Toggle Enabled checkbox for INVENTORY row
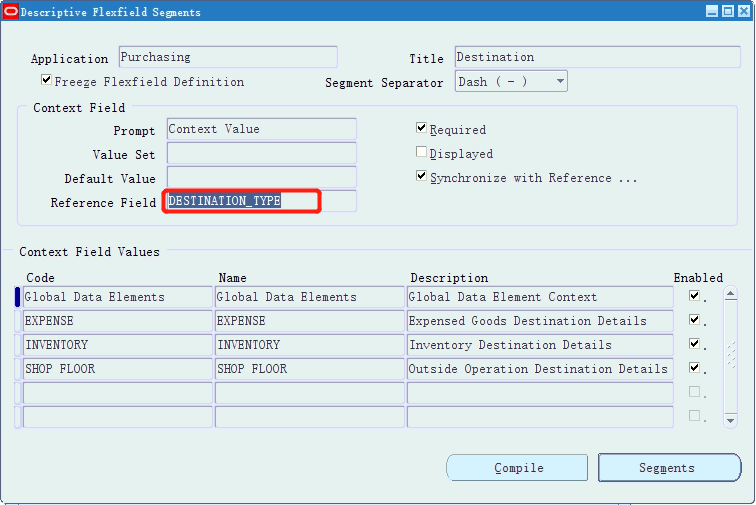Screen dimensions: 756x505 coord(694,344)
